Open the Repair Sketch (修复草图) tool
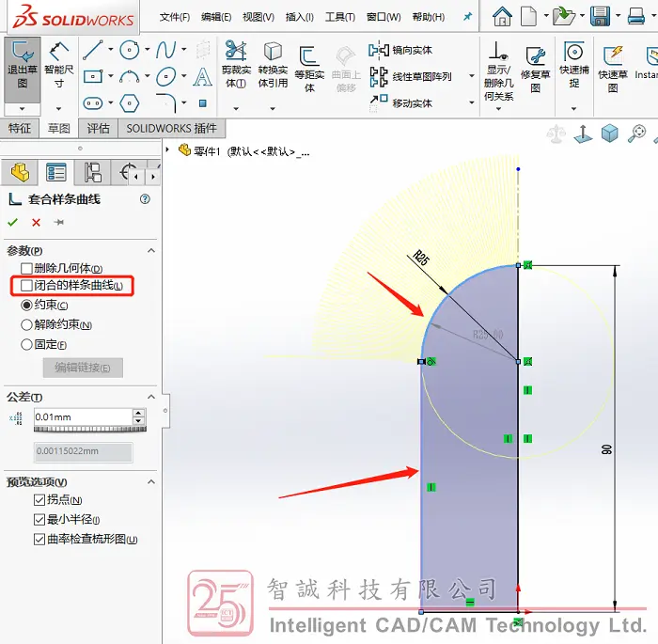 536,55
